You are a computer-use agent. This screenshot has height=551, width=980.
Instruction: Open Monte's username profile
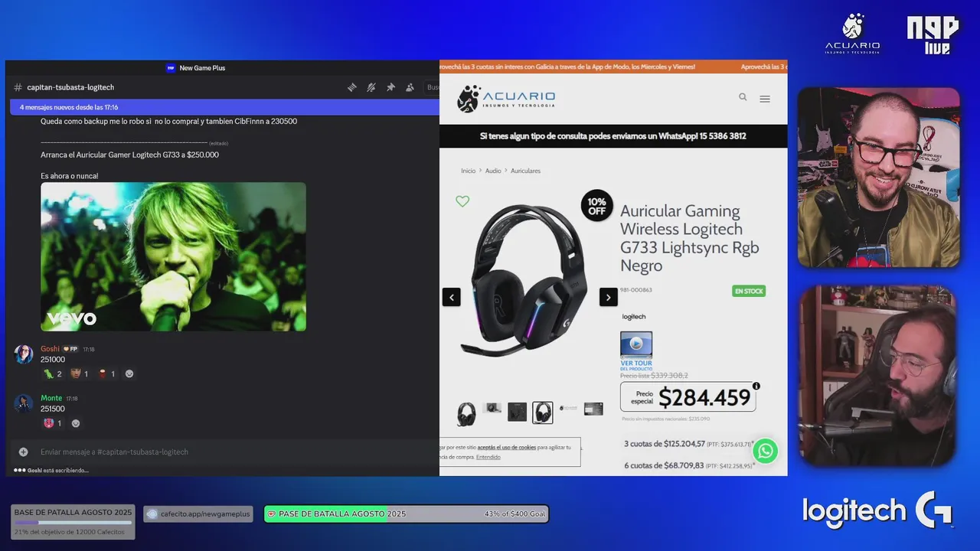click(51, 398)
